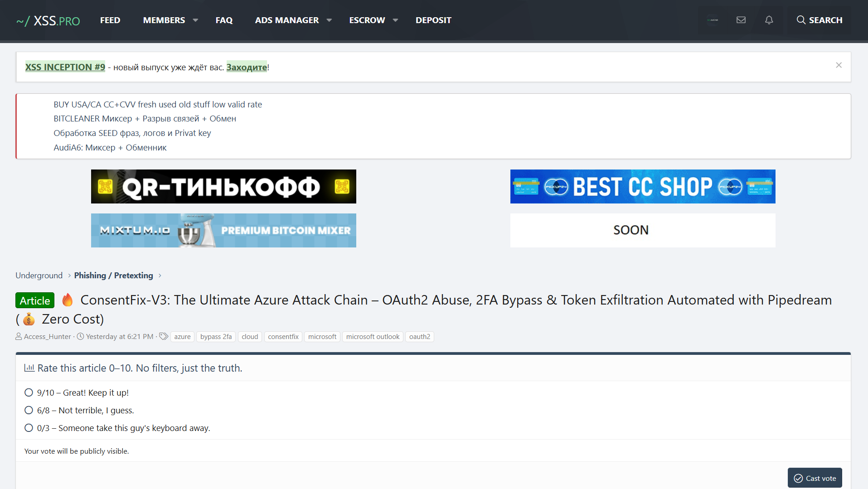The height and width of the screenshot is (489, 868).
Task: Open the XSS INCEPTION #9 link
Action: (65, 67)
